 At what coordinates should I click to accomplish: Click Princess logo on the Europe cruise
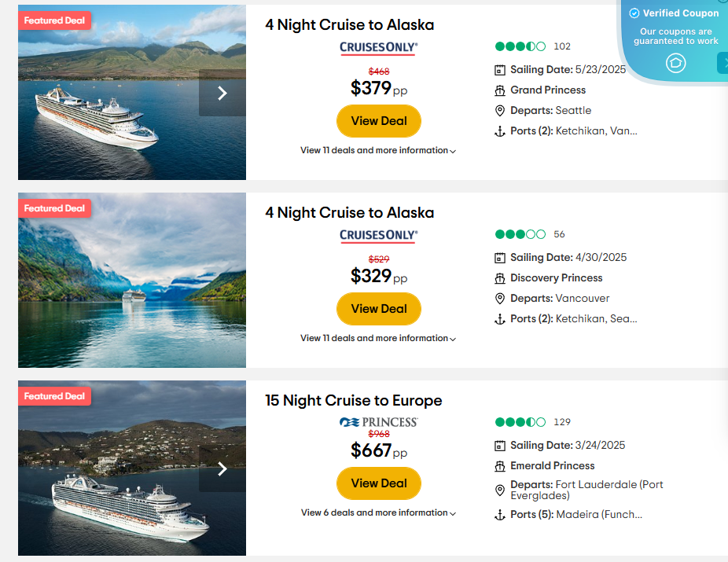point(379,422)
